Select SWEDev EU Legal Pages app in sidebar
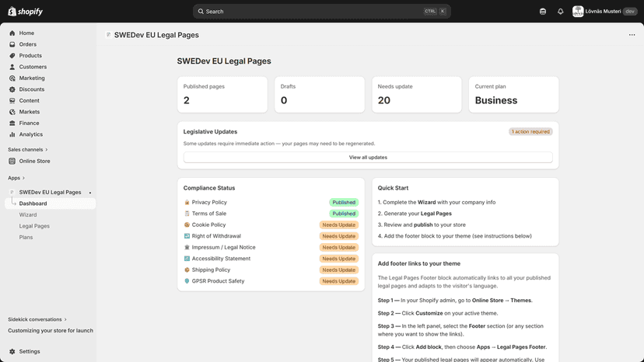 tap(50, 192)
